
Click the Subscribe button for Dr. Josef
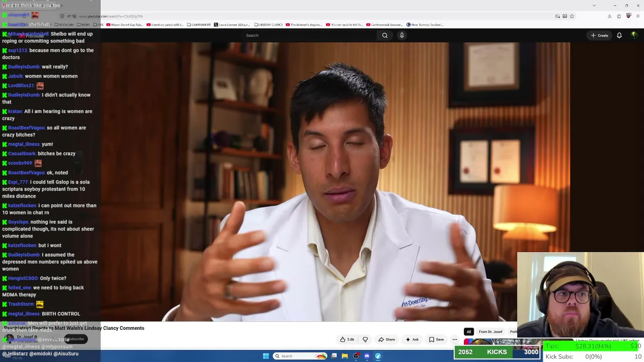tap(76, 339)
